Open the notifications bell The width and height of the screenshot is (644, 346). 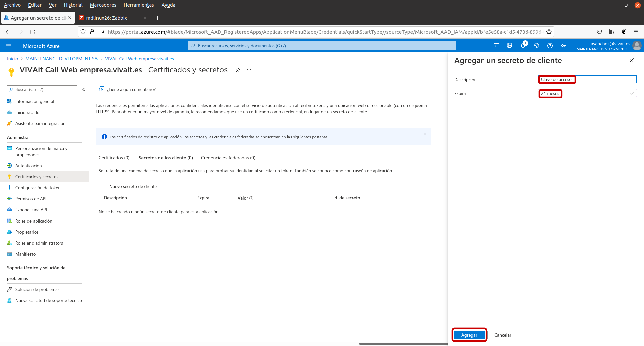[523, 46]
